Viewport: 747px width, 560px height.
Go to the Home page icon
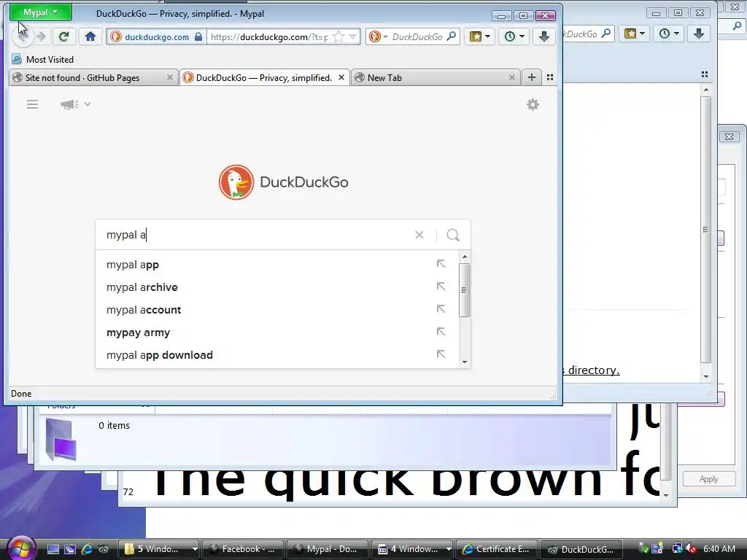[x=90, y=36]
